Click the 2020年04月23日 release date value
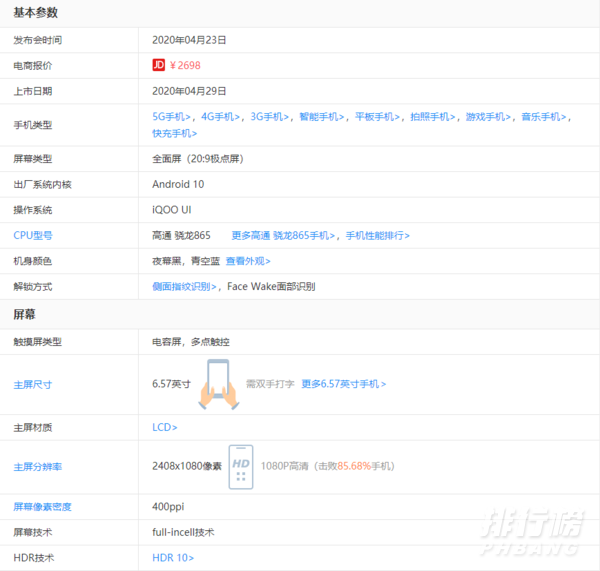The image size is (600, 571). pyautogui.click(x=189, y=40)
